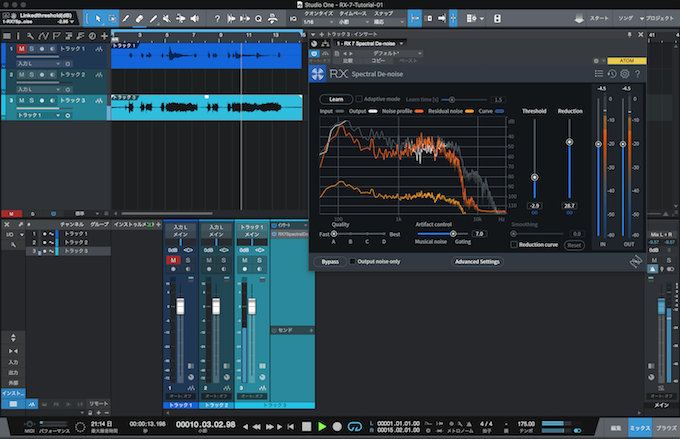Click the Q quantize toolbar icon

pyautogui.click(x=258, y=19)
